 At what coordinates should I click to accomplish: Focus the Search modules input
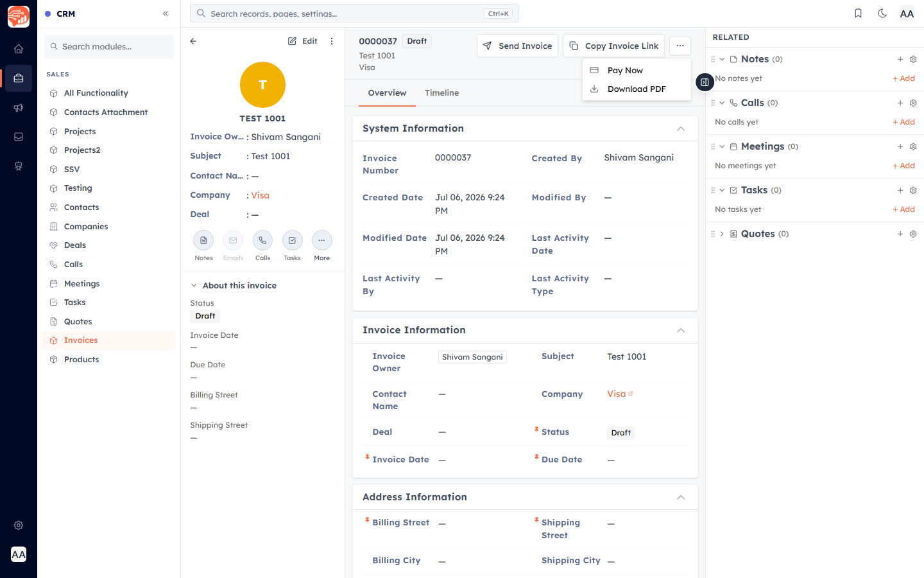(109, 47)
